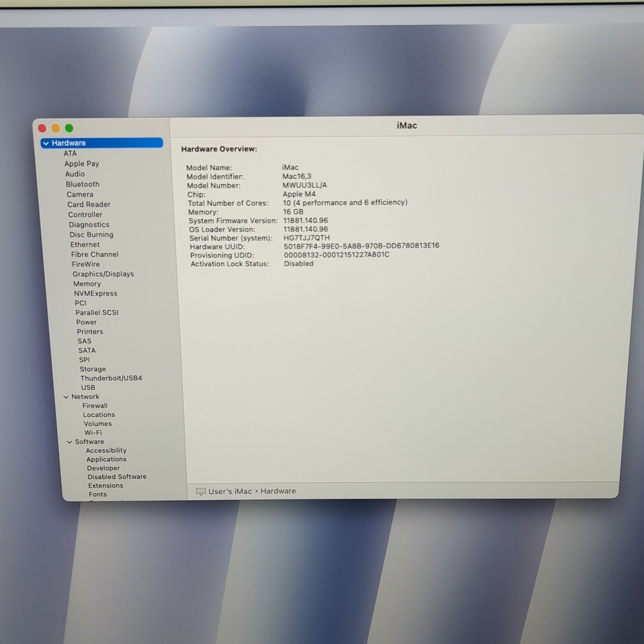Open Fonts under Software
Image resolution: width=644 pixels, height=644 pixels.
(x=98, y=494)
